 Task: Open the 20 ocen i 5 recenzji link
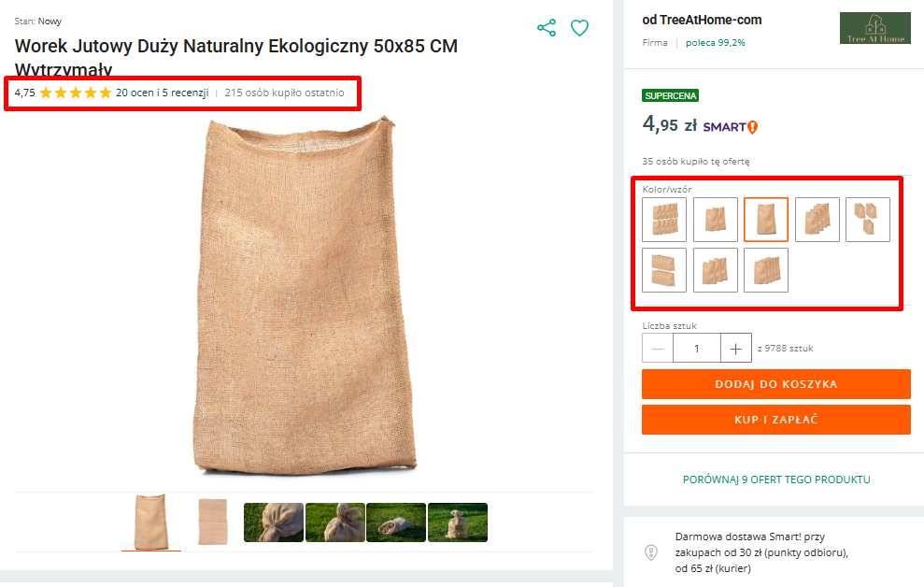tap(162, 93)
